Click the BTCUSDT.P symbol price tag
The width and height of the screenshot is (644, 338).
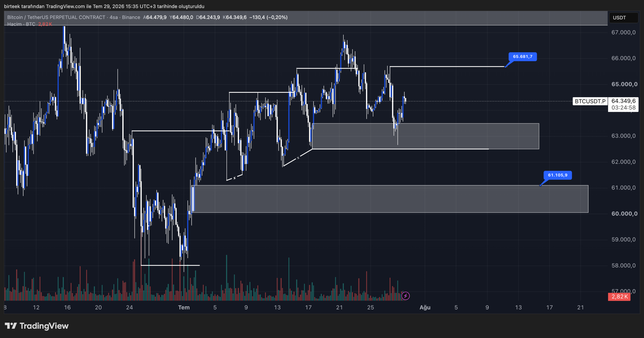(x=590, y=101)
